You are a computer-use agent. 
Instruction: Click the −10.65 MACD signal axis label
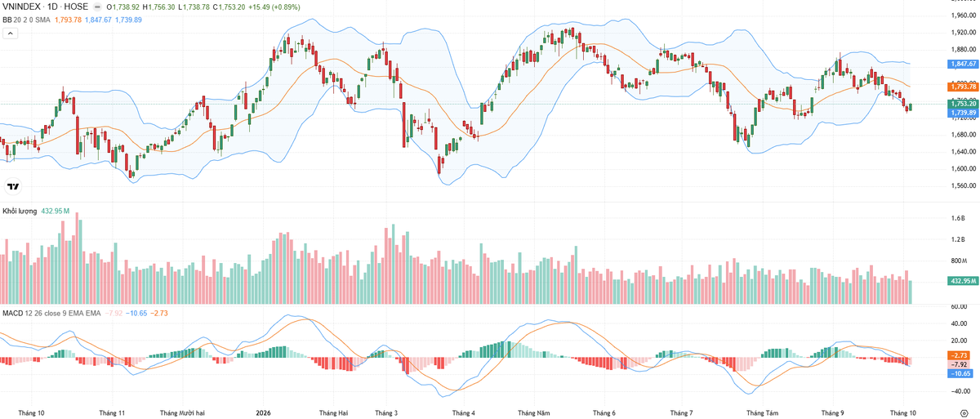[x=960, y=373]
